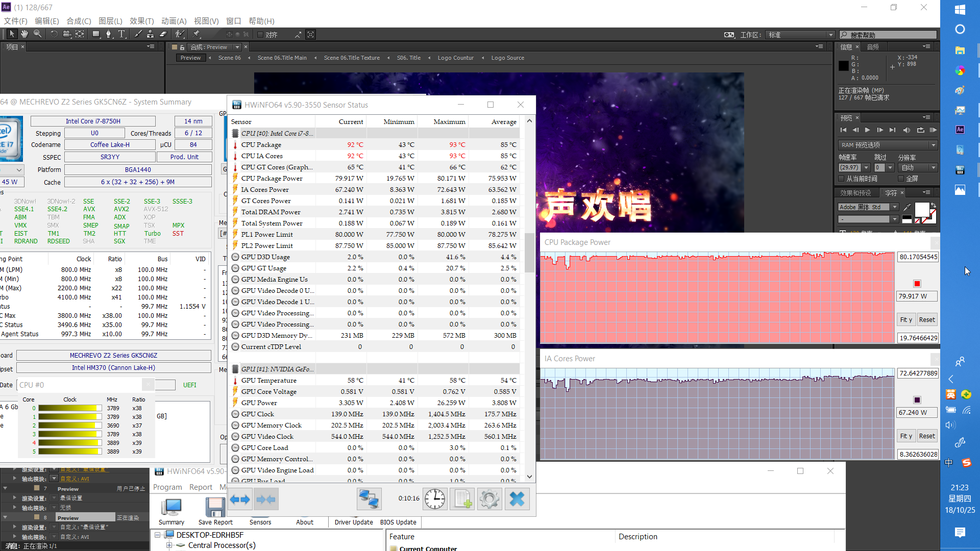Click the preview playback play button
The height and width of the screenshot is (551, 980).
coord(868,130)
